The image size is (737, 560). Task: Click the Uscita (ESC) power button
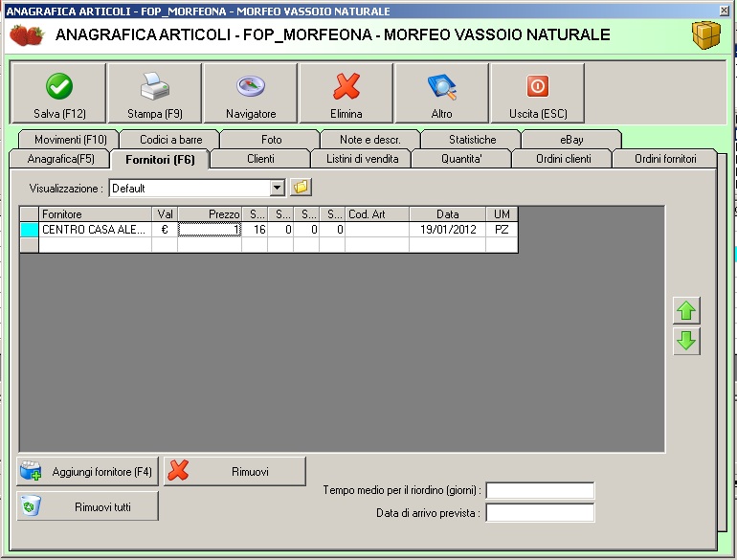pos(538,94)
